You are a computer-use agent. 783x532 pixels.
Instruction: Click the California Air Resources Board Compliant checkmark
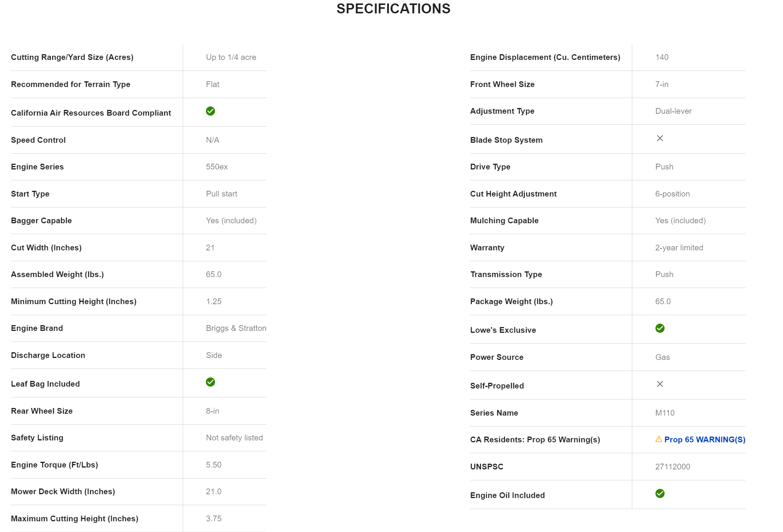[210, 111]
